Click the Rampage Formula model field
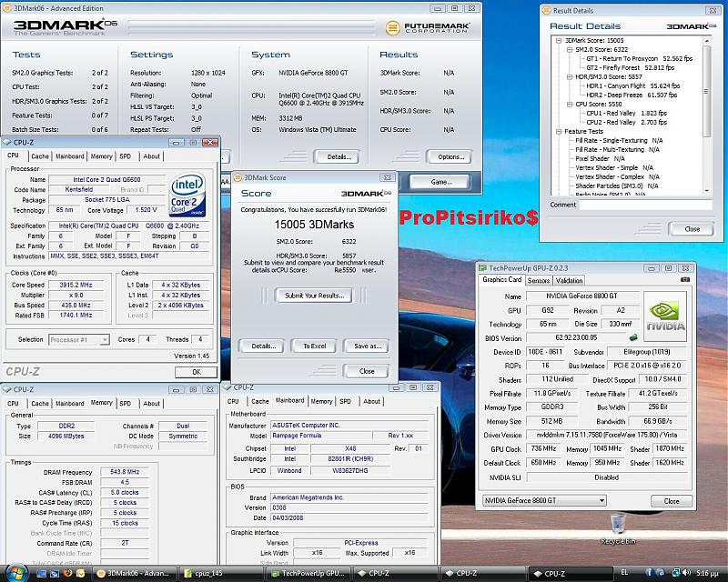This screenshot has width=728, height=582. [x=322, y=436]
